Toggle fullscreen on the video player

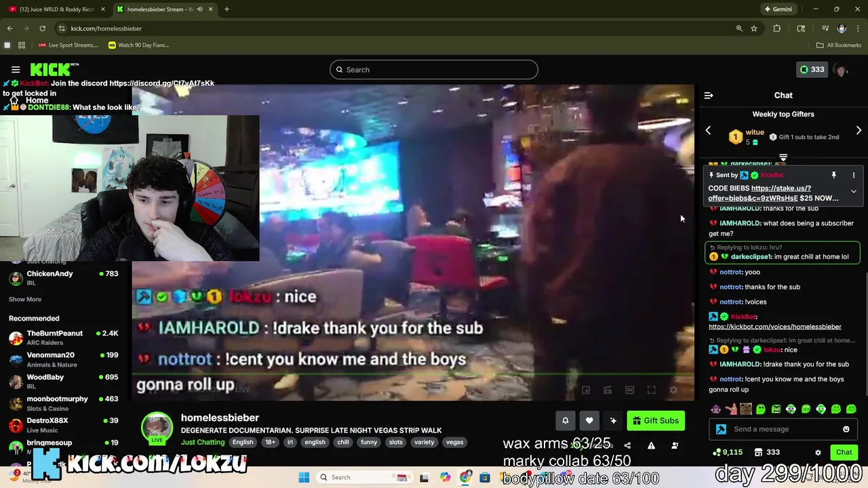click(x=651, y=390)
